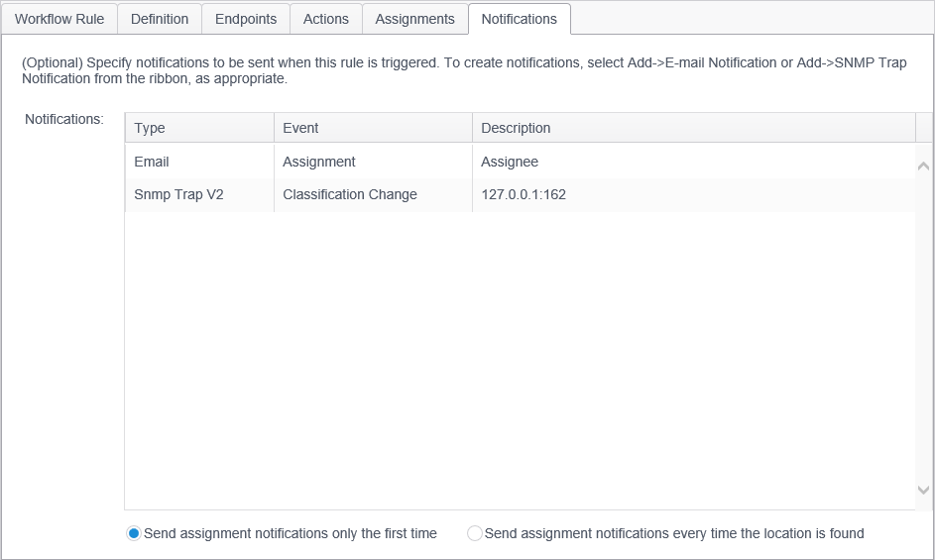Click the 127.0.0.1:162 description cell
935x560 pixels.
pos(524,194)
